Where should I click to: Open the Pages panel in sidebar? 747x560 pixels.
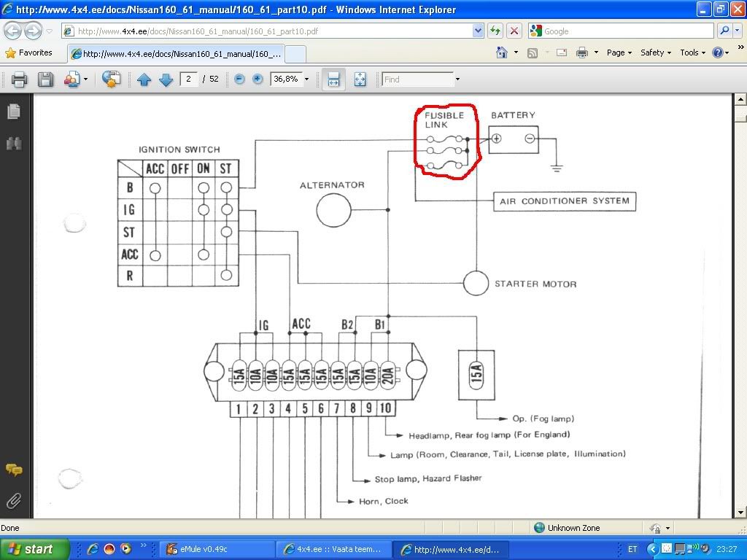[13, 112]
